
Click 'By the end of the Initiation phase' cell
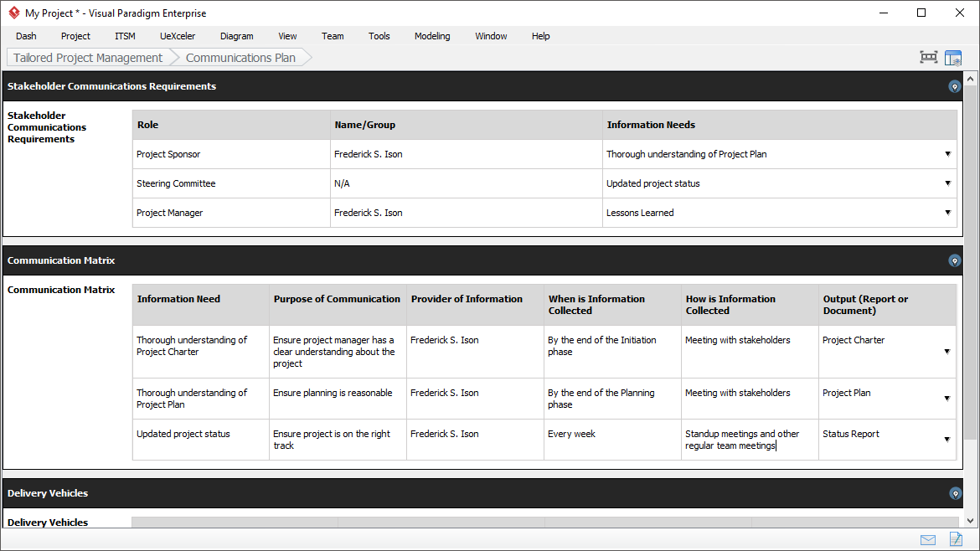612,352
